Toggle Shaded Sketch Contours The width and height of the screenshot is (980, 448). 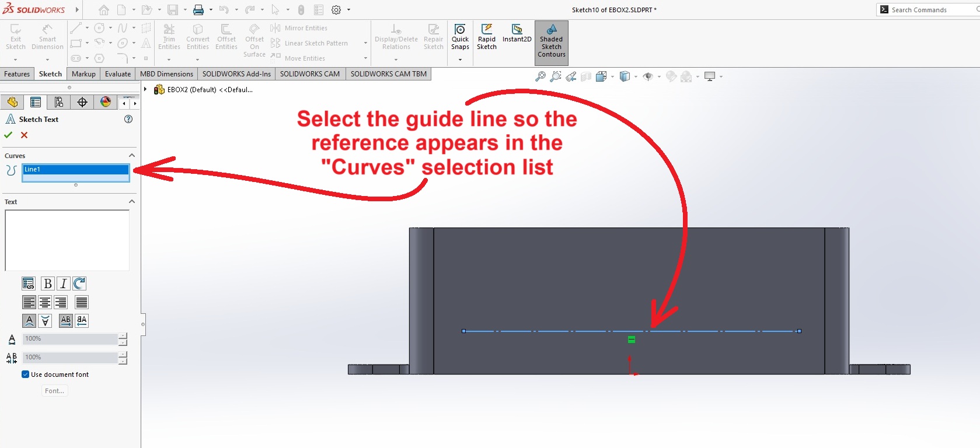click(x=551, y=41)
